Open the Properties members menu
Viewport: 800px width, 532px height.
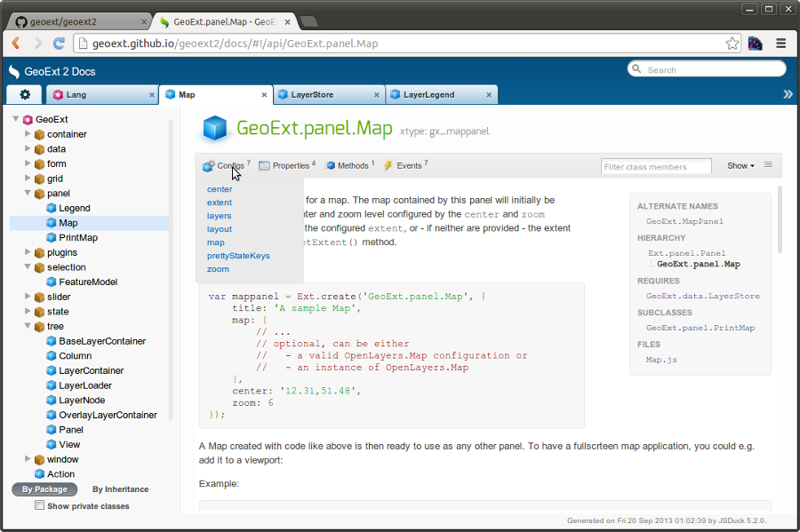[x=287, y=165]
